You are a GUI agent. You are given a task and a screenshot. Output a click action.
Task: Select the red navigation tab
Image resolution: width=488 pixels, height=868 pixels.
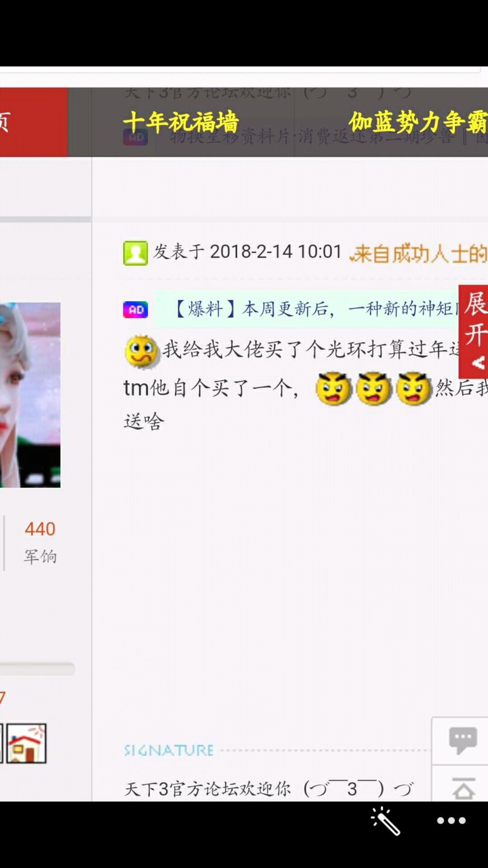click(34, 122)
